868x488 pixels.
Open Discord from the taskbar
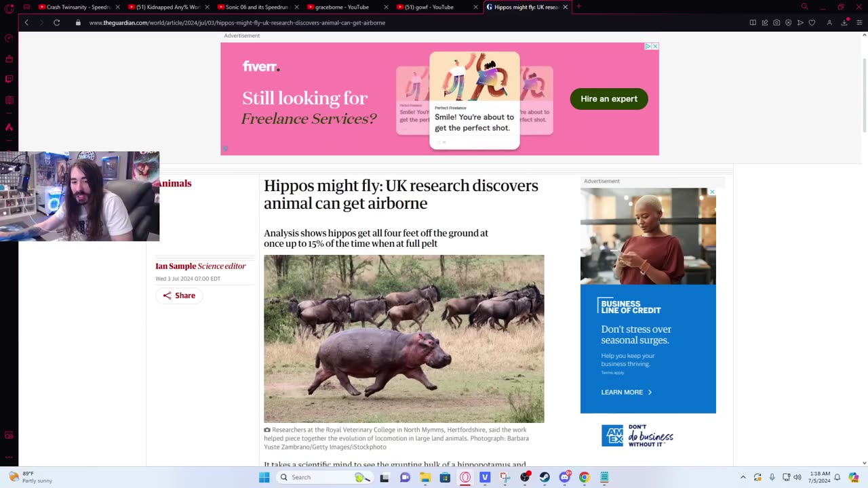tap(565, 477)
